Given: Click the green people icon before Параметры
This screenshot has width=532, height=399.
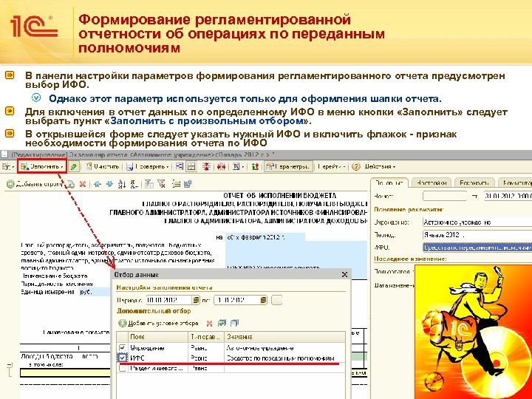Looking at the screenshot, I should pyautogui.click(x=255, y=166).
